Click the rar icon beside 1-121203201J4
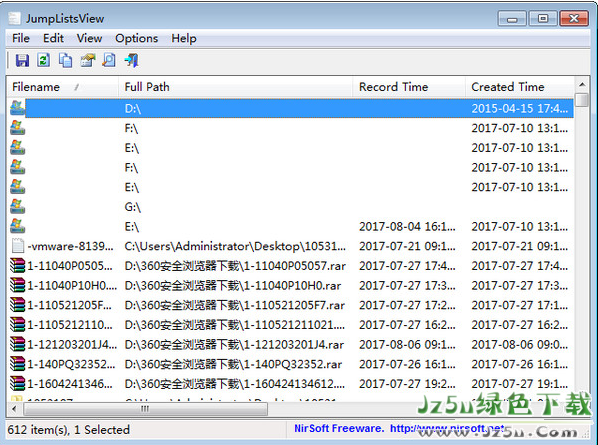 (x=18, y=344)
